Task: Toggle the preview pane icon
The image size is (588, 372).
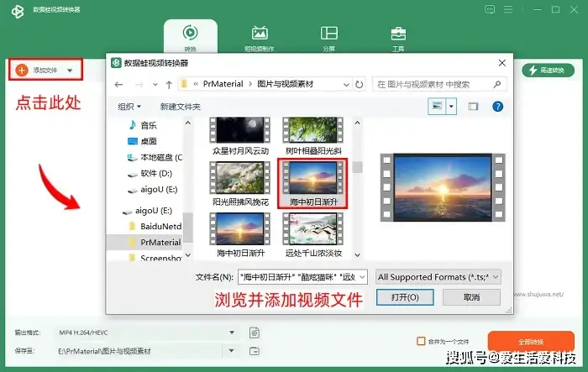Action: (473, 107)
